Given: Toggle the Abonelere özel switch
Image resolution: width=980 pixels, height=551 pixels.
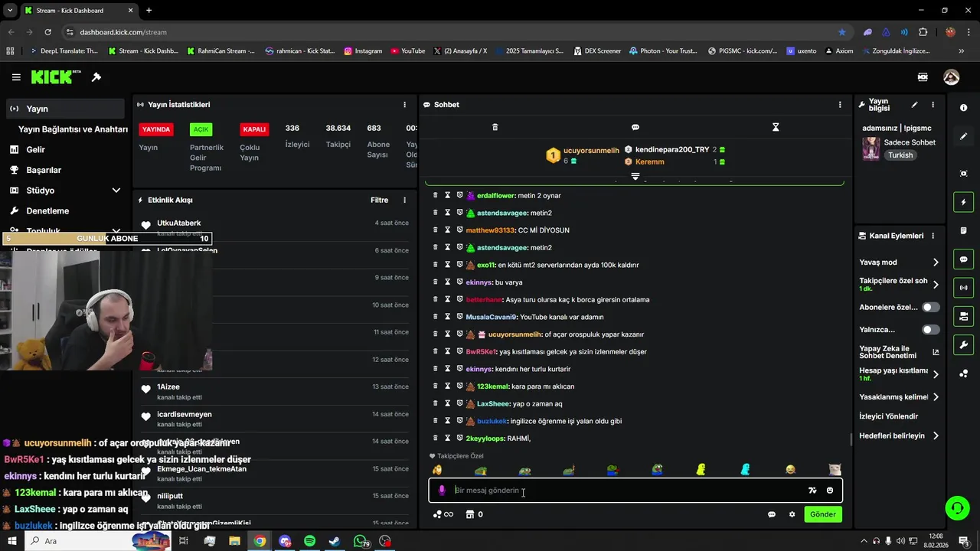Looking at the screenshot, I should [x=930, y=307].
